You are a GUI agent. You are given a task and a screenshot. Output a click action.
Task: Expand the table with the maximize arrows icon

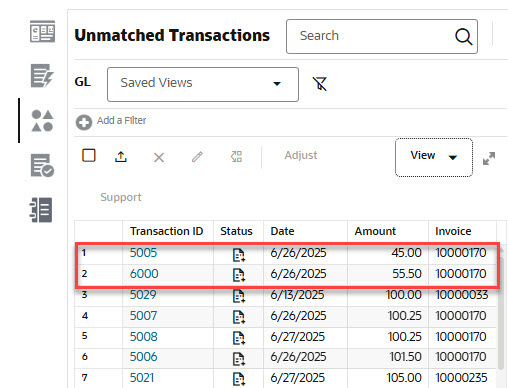[489, 158]
